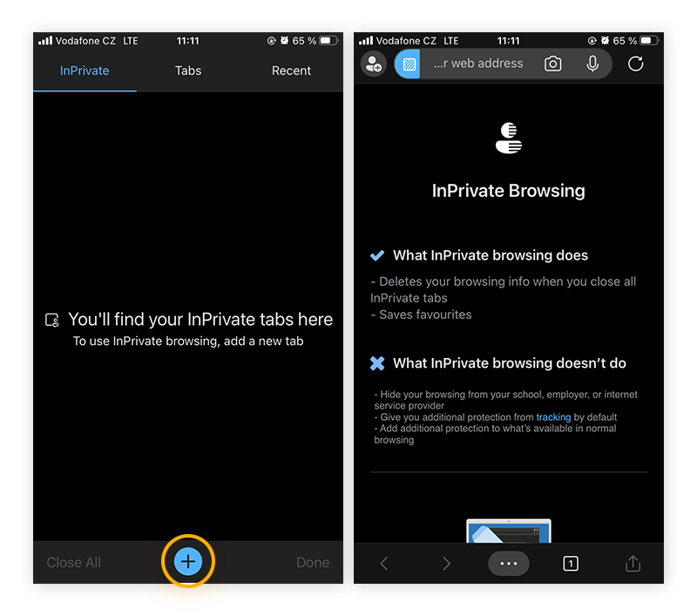Tap the checkmark next to what InPrivate does
The height and width of the screenshot is (616, 697).
click(378, 255)
